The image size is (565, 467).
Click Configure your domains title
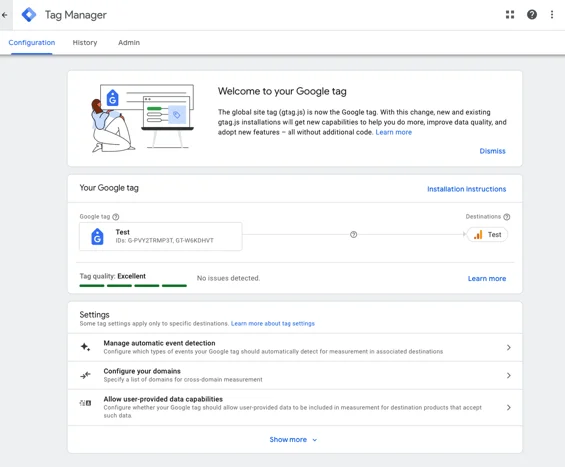[142, 371]
